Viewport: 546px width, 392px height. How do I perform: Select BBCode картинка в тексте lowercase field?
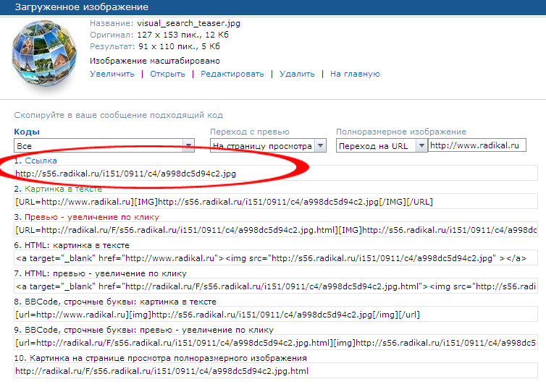point(275,315)
